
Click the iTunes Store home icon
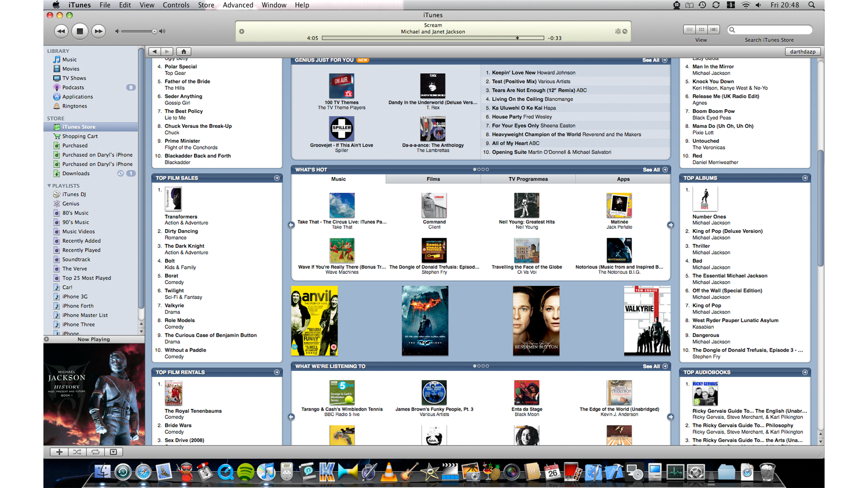184,52
